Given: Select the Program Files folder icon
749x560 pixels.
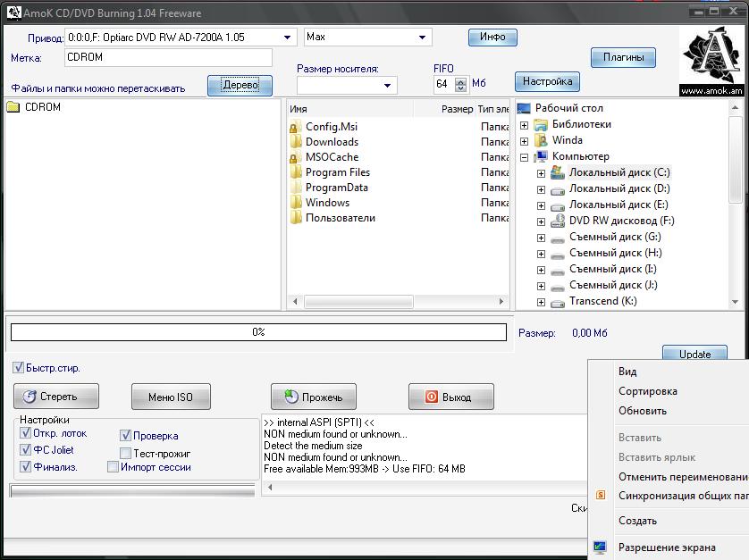Looking at the screenshot, I should (x=296, y=172).
